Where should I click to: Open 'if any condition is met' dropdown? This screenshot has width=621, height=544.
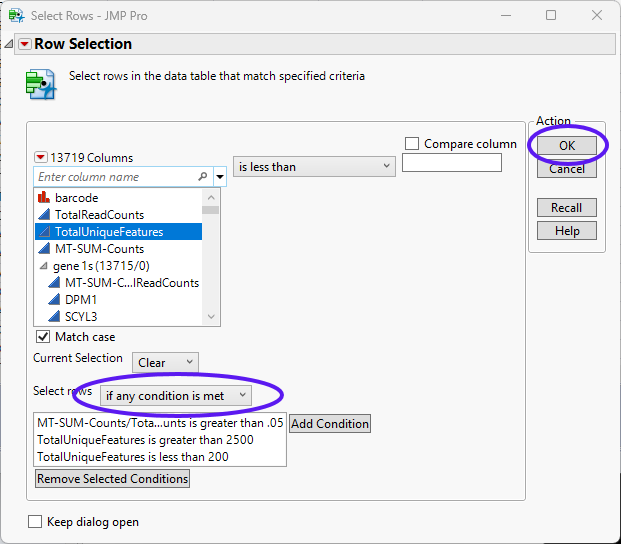(175, 396)
